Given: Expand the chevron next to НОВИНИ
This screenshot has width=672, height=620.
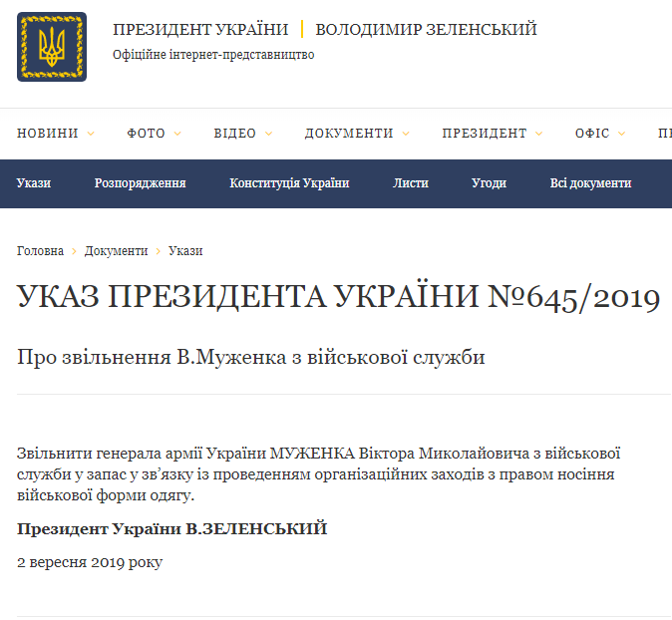Looking at the screenshot, I should [x=91, y=134].
